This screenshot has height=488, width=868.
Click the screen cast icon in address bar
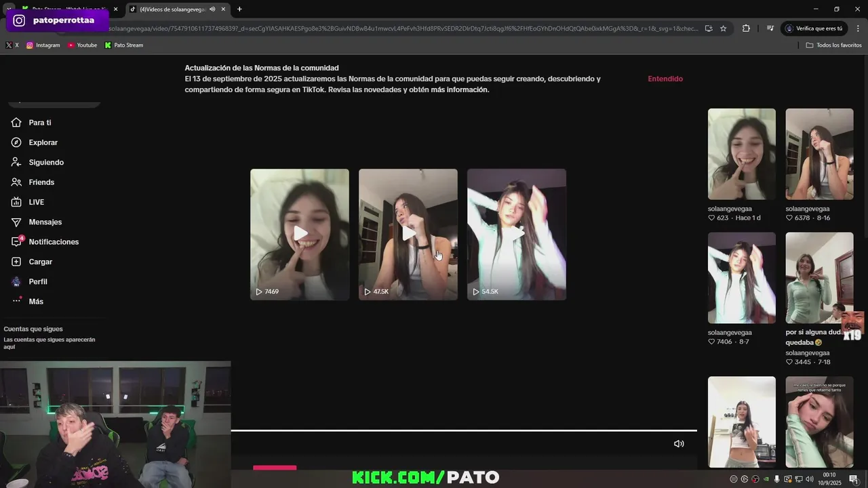(x=709, y=28)
